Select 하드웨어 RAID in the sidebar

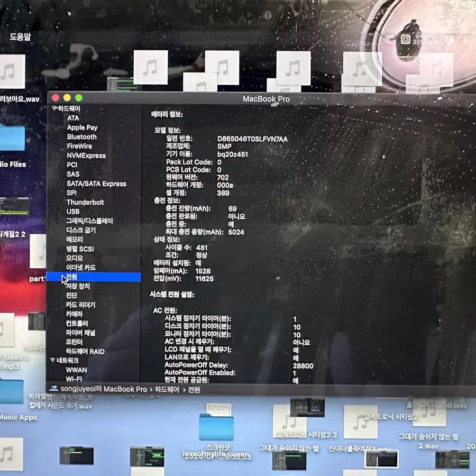click(85, 351)
